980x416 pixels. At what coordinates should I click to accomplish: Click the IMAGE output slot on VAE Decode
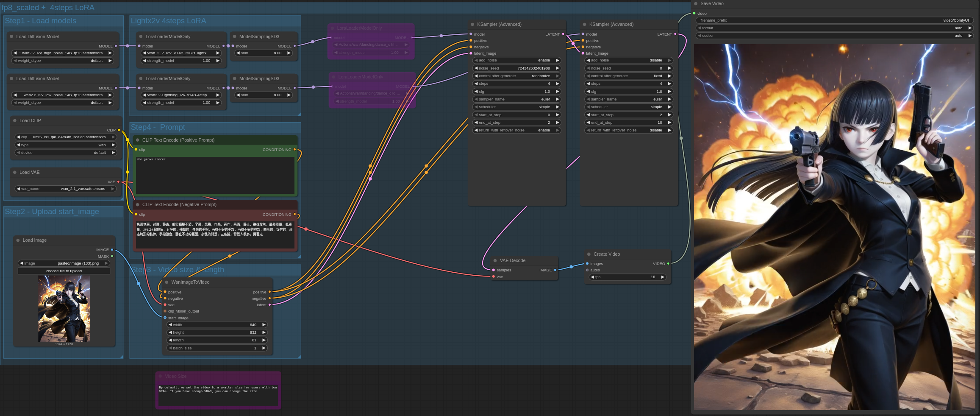coord(555,270)
